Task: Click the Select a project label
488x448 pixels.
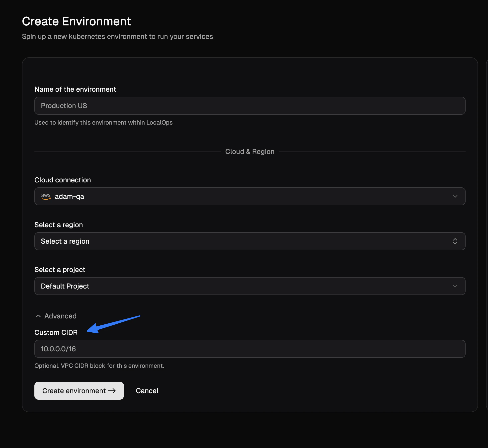Action: tap(60, 270)
